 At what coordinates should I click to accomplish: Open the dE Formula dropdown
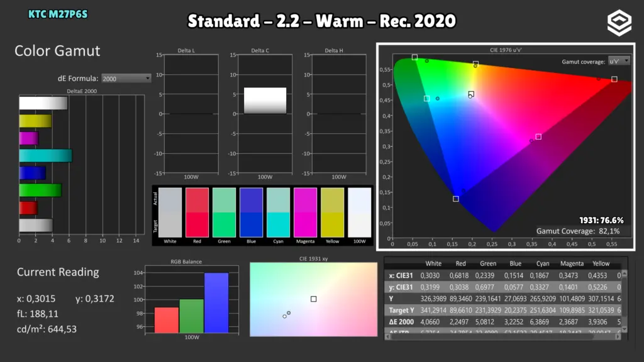(126, 79)
